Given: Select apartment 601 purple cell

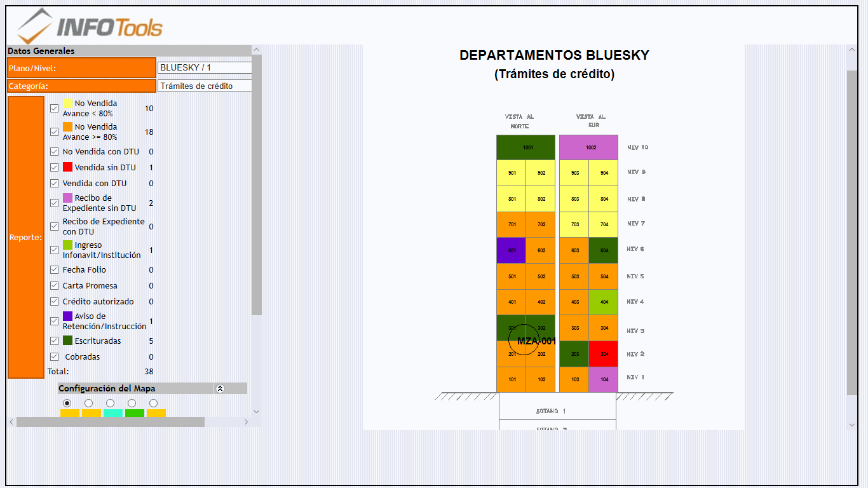Looking at the screenshot, I should (x=511, y=250).
